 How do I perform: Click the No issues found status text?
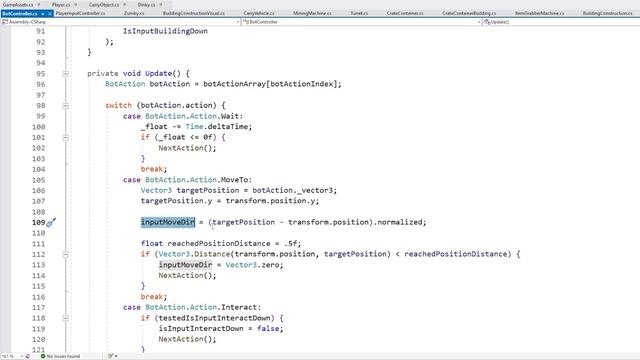(63, 356)
